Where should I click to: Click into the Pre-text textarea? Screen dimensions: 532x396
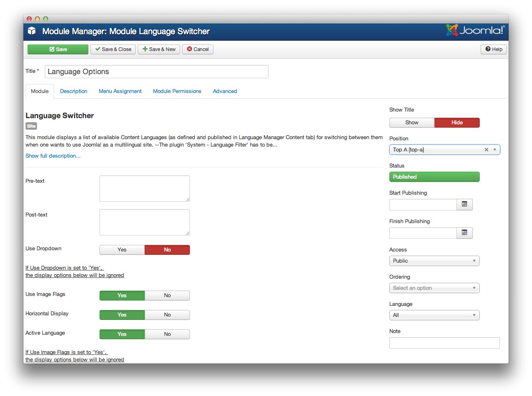144,189
